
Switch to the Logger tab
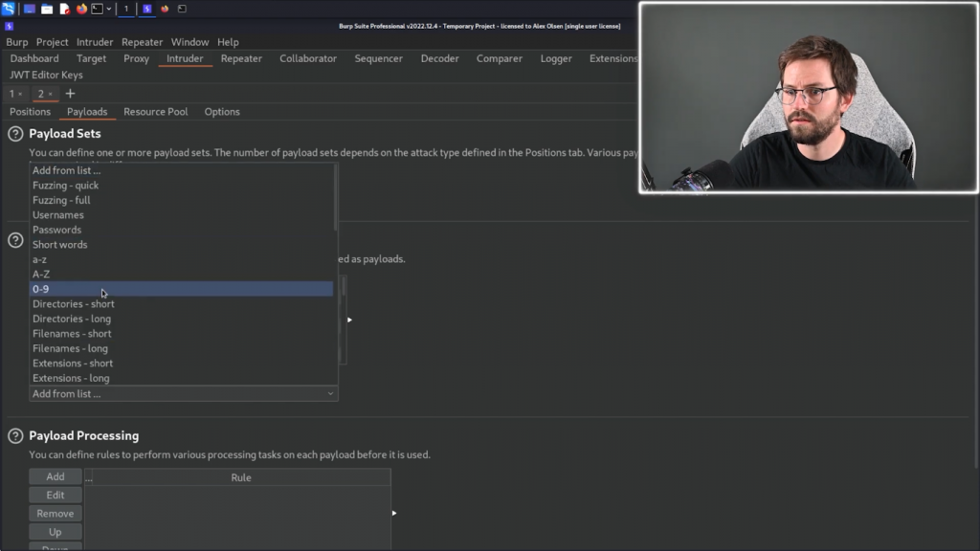556,58
